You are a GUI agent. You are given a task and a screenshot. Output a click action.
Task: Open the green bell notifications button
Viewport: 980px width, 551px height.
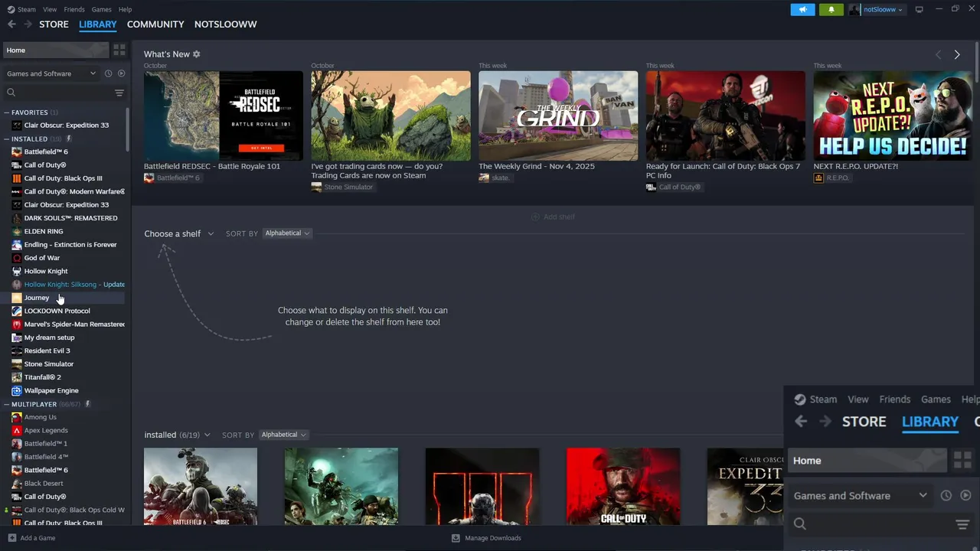point(831,9)
